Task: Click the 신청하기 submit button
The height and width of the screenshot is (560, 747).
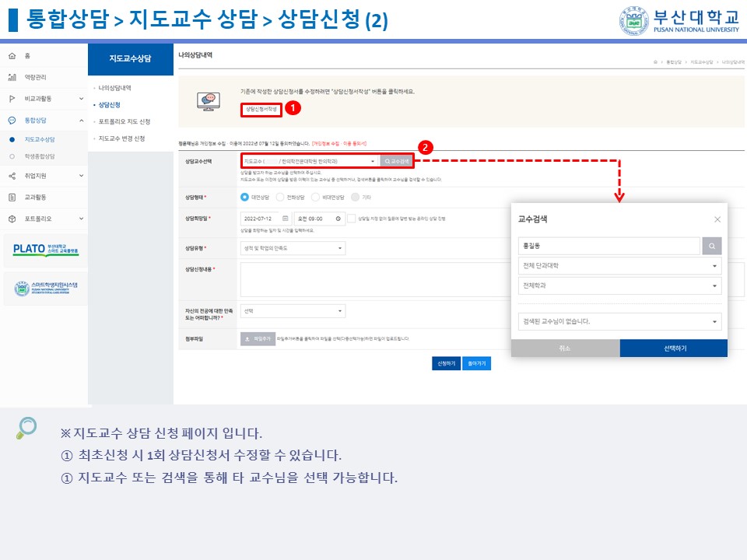Action: point(446,363)
